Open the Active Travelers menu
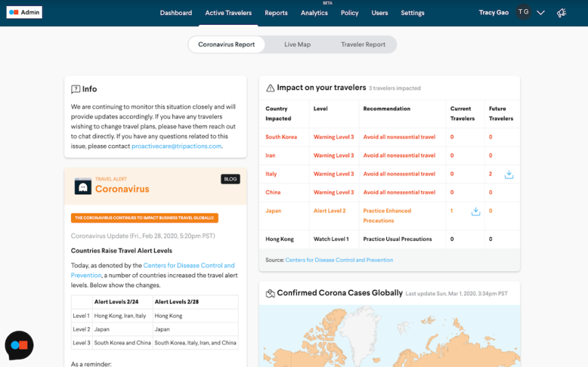 pos(228,13)
